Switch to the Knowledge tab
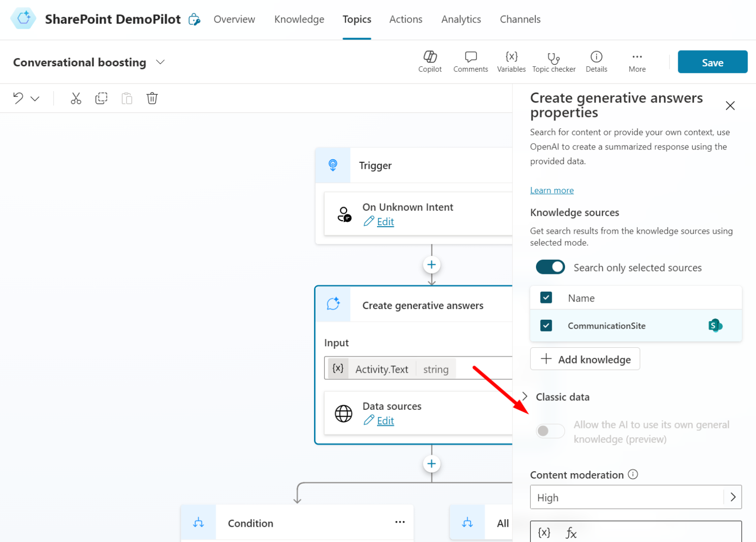 (x=299, y=19)
